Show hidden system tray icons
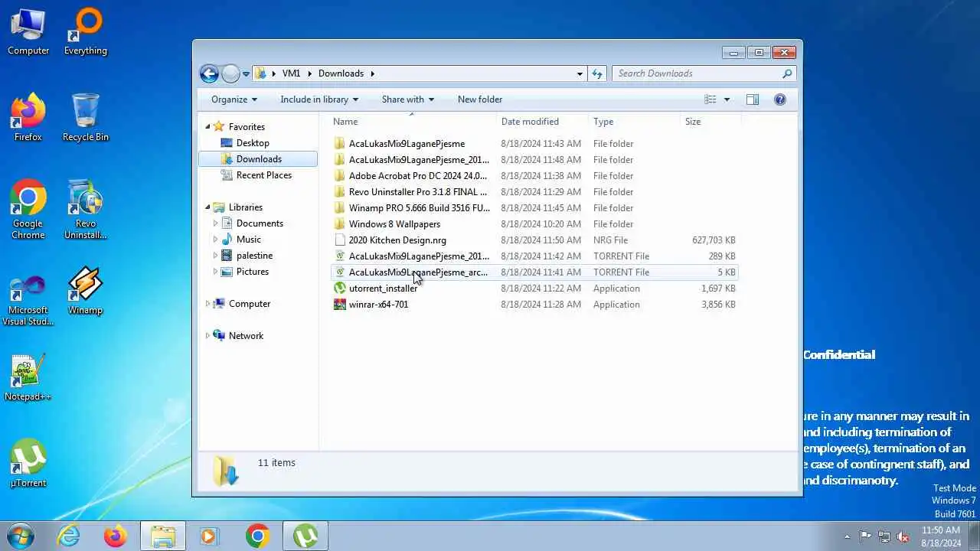Viewport: 980px width, 551px height. (847, 536)
